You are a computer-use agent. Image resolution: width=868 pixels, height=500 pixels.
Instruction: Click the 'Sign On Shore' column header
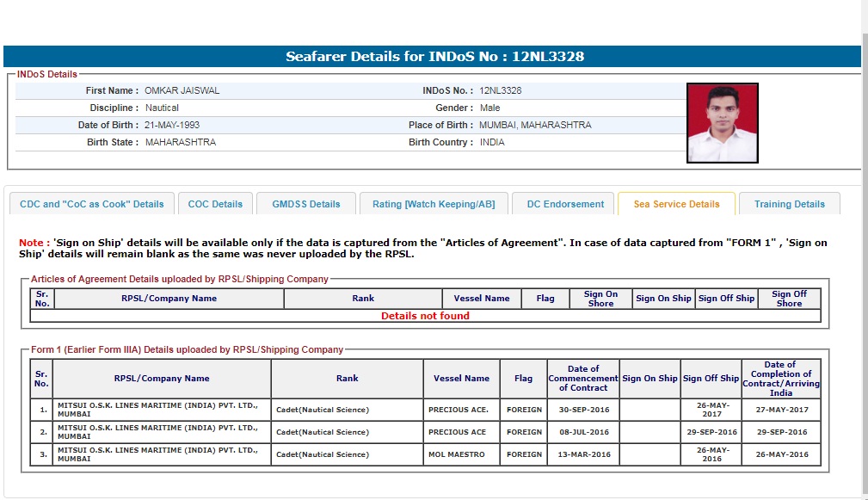(600, 299)
